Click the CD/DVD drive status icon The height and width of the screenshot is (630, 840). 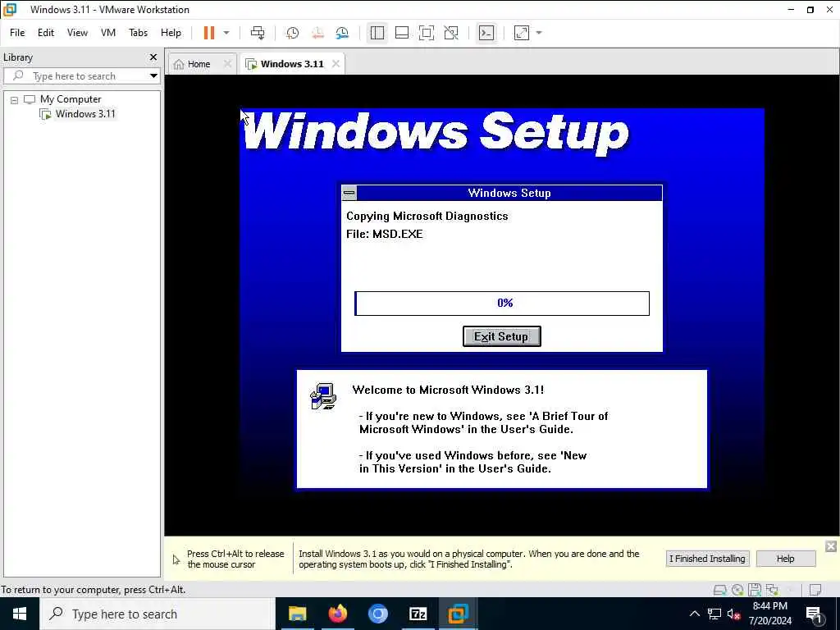pos(737,590)
